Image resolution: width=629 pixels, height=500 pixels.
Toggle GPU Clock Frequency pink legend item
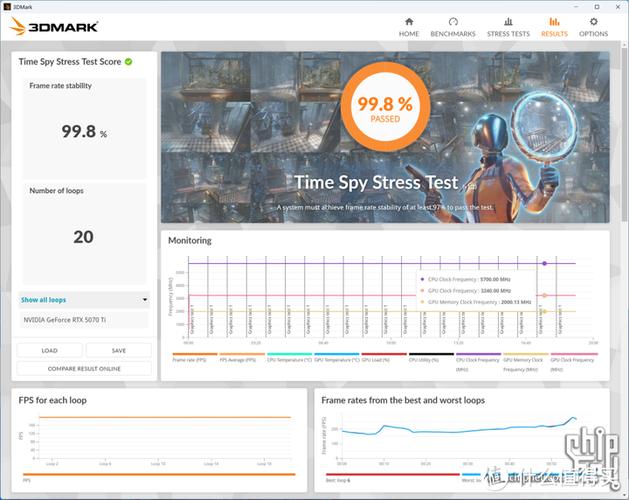[574, 362]
